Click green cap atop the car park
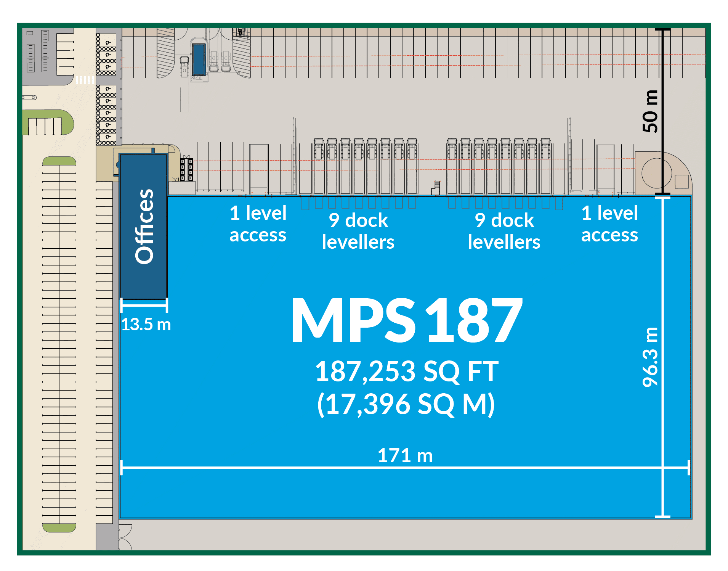This screenshot has width=728, height=571. (59, 161)
